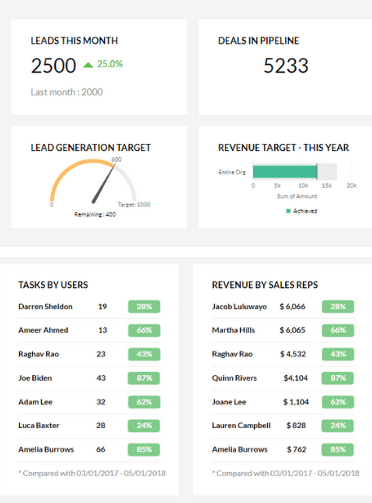Select Luca Baxter in Tasks By Users
Screen dimensions: 372x503
click(39, 425)
